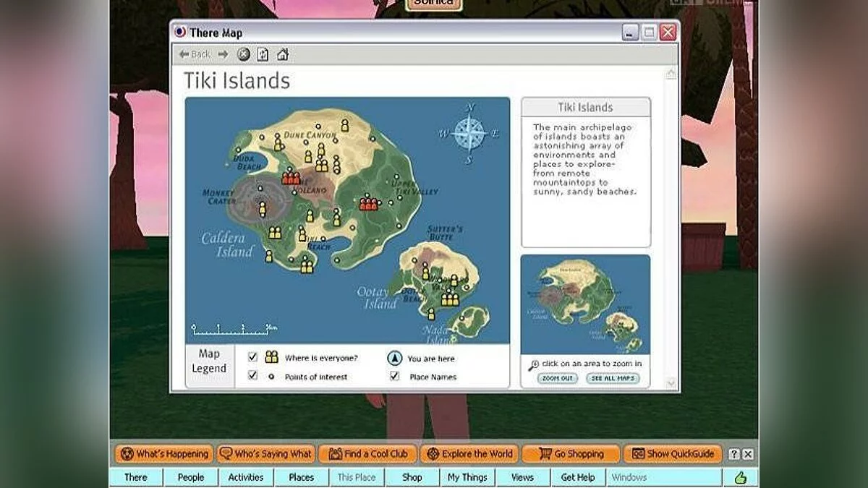Image resolution: width=868 pixels, height=488 pixels.
Task: Click Monkey Crater on the map
Action: click(x=218, y=197)
